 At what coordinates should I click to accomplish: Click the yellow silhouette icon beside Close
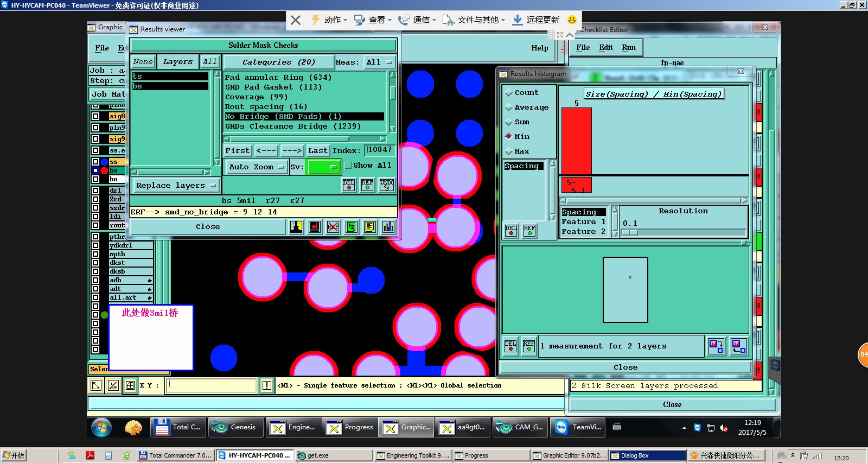[x=296, y=227]
